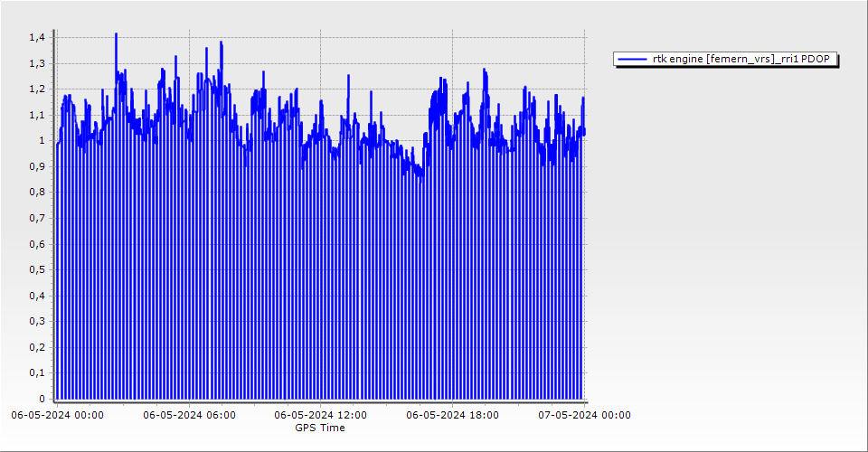
Task: Click the empty area below the legend
Action: tap(723, 226)
